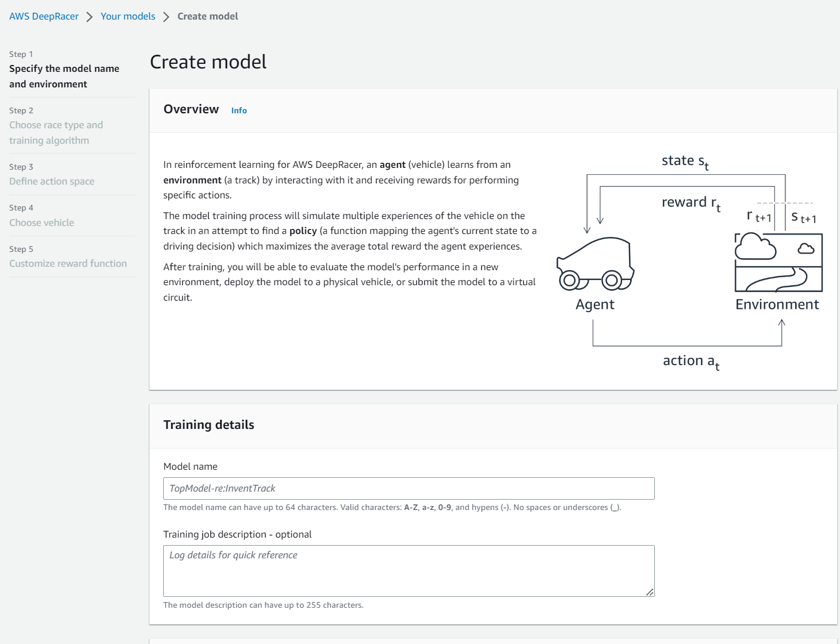Image resolution: width=840 pixels, height=644 pixels.
Task: Click the Agent car icon in the diagram
Action: [x=595, y=263]
